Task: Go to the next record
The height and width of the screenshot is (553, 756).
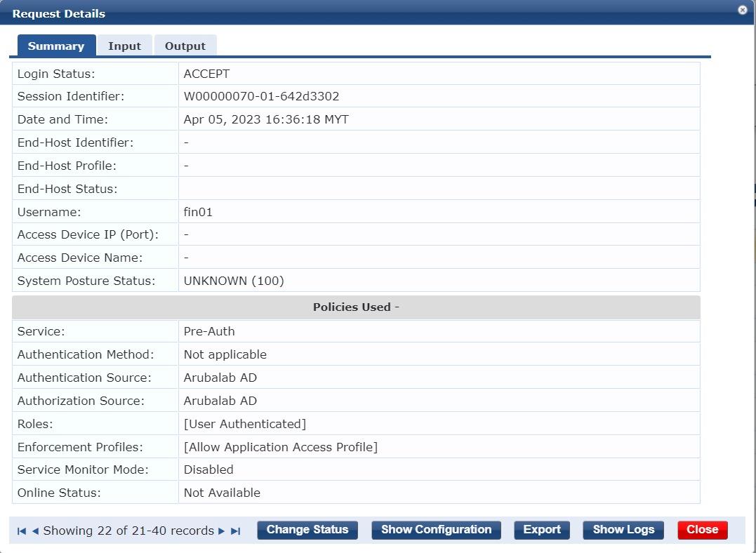Action: 220,531
